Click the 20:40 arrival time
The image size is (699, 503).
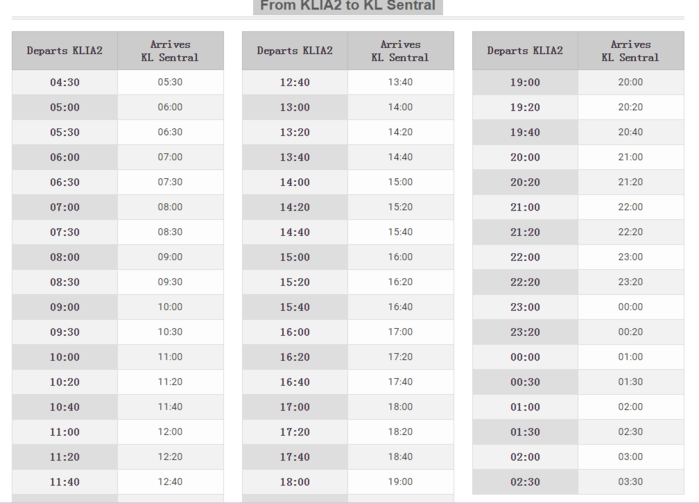click(631, 132)
